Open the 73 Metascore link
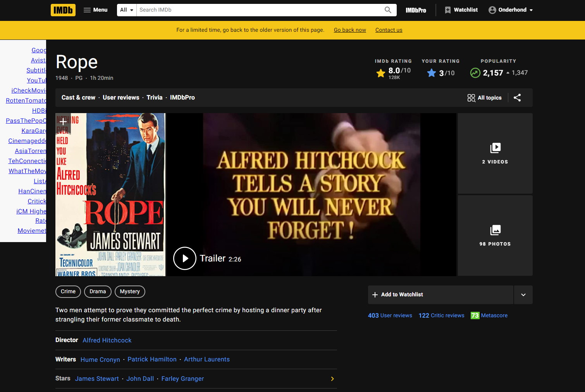Screen dimensions: 585x392 click(x=489, y=316)
